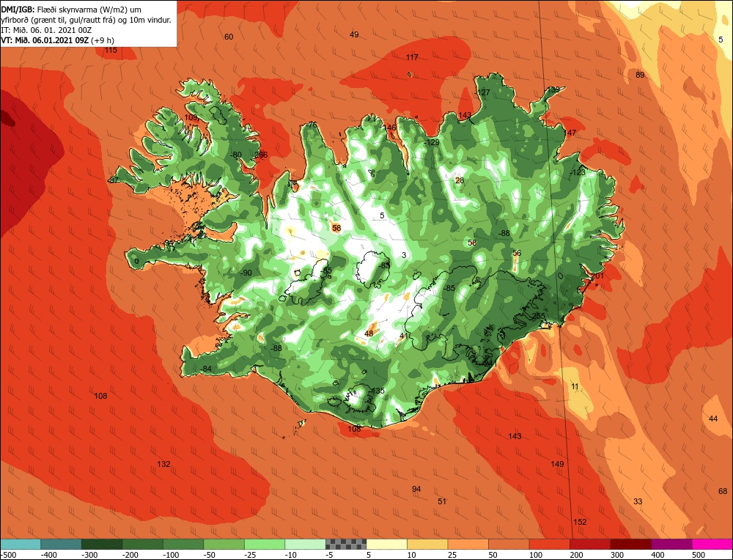
Task: Click the map value 149
Action: tap(557, 464)
